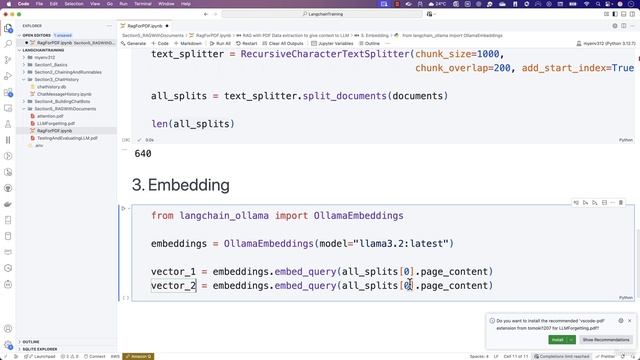The height and width of the screenshot is (360, 640).
Task: Expand the Section1_Basics folder
Action: (x=24, y=65)
